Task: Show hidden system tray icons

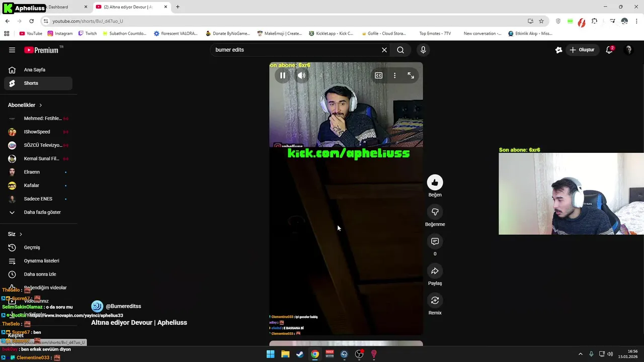Action: 580,354
